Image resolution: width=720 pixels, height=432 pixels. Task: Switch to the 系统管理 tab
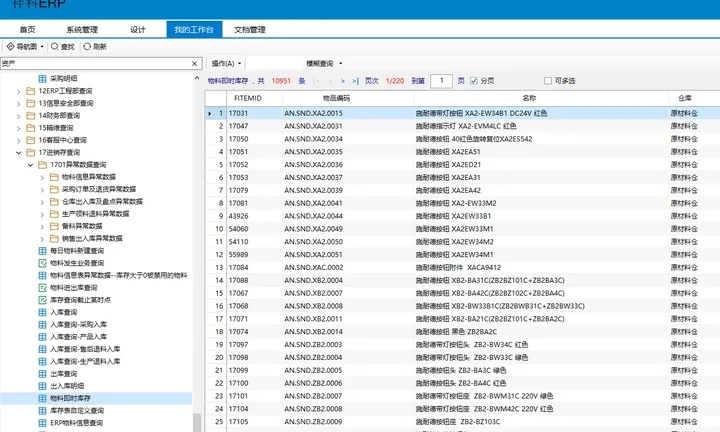pyautogui.click(x=81, y=30)
